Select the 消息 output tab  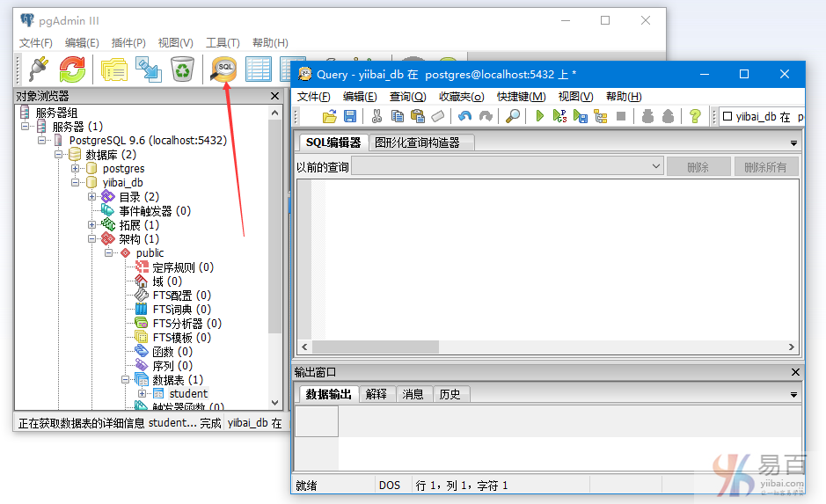pos(413,394)
